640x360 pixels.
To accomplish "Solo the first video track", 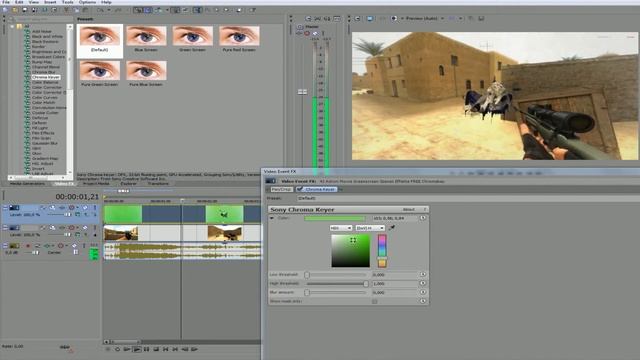I will point(95,208).
